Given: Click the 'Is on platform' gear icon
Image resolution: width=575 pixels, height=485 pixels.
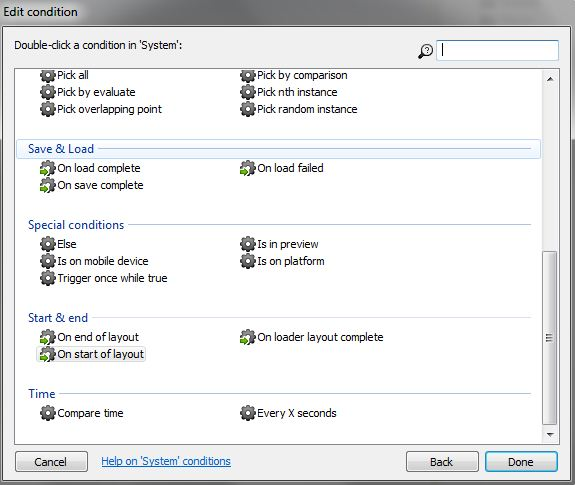Looking at the screenshot, I should pos(248,261).
